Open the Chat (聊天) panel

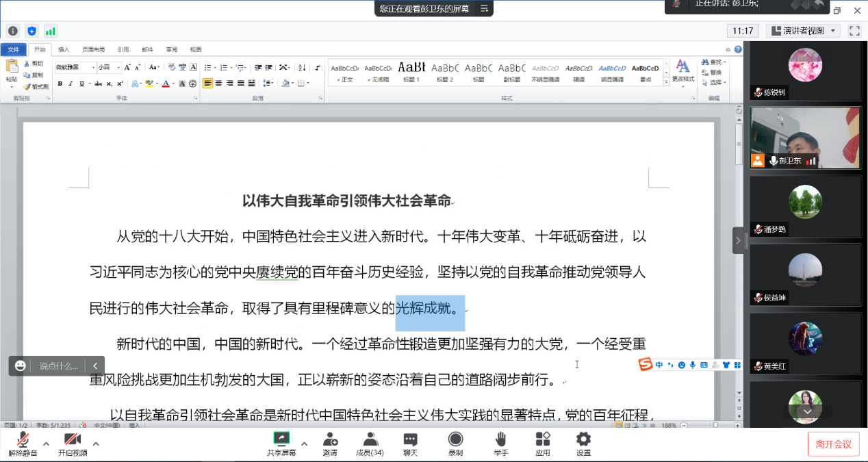[x=410, y=439]
